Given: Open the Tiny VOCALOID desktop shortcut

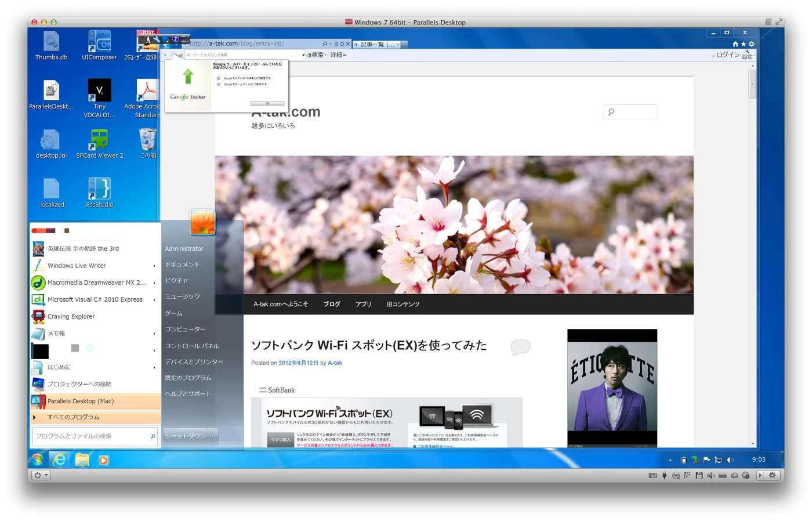Looking at the screenshot, I should pos(100,98).
